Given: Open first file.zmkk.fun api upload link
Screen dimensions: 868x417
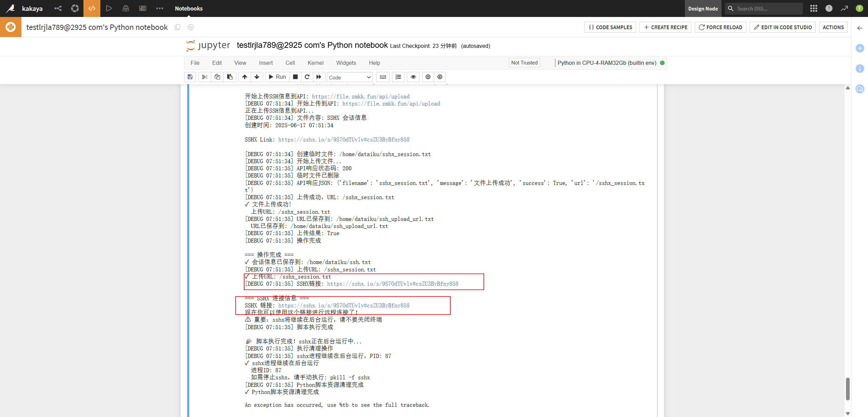Looking at the screenshot, I should 360,96.
